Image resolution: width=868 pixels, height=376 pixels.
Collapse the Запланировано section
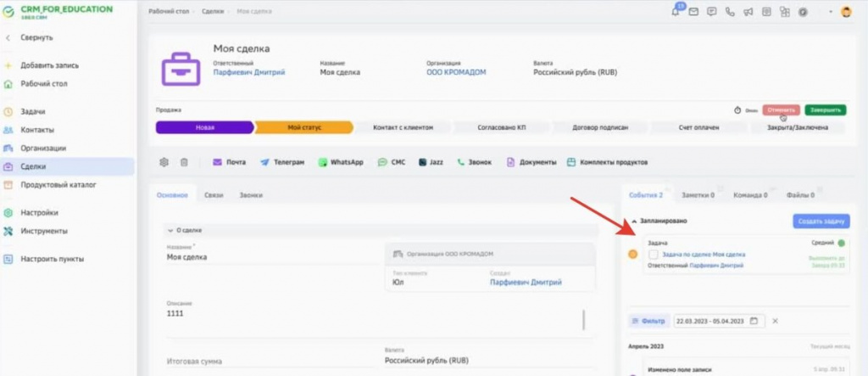[x=635, y=221]
